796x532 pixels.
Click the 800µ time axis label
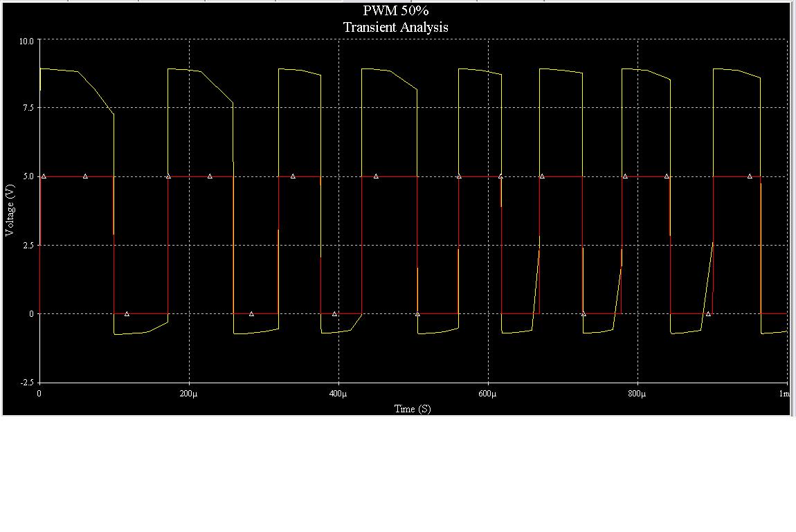coord(637,394)
